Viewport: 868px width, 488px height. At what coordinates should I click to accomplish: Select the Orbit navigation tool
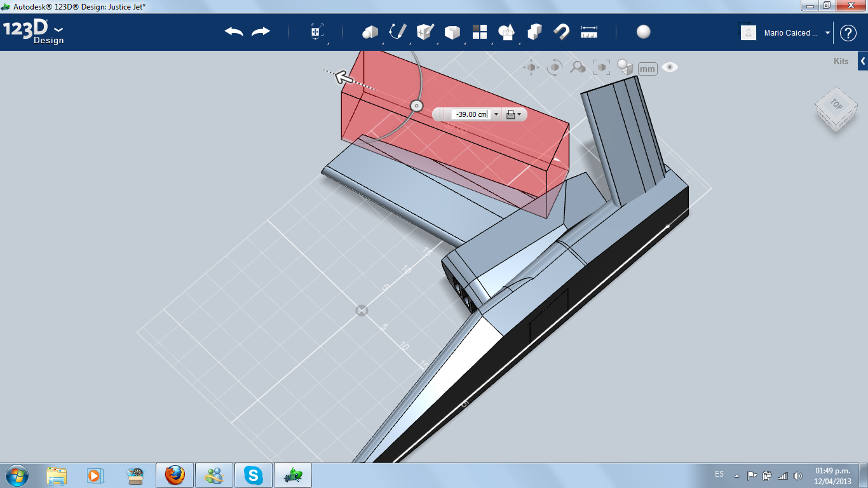tap(555, 67)
